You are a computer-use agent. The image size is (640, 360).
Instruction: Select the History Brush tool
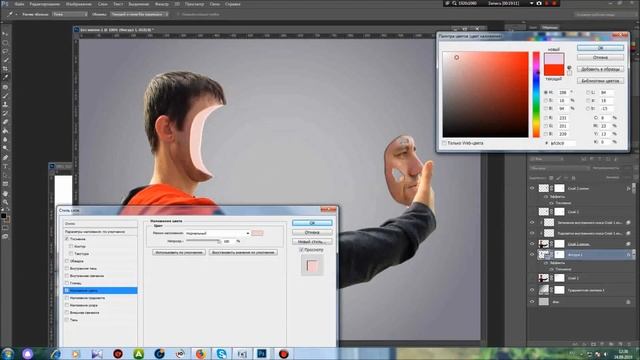pyautogui.click(x=5, y=113)
